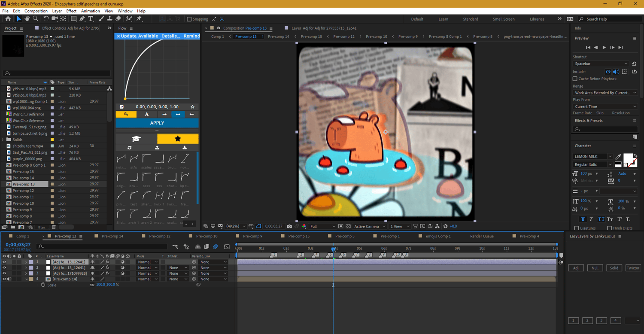Toggle Transparency Grid in the viewer
This screenshot has height=334, width=644.
pyautogui.click(x=348, y=226)
